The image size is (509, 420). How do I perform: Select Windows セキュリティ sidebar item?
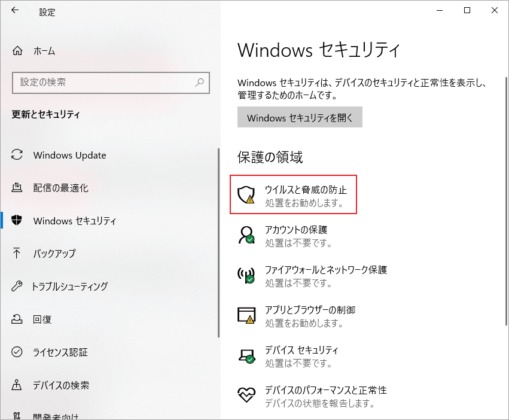point(75,221)
